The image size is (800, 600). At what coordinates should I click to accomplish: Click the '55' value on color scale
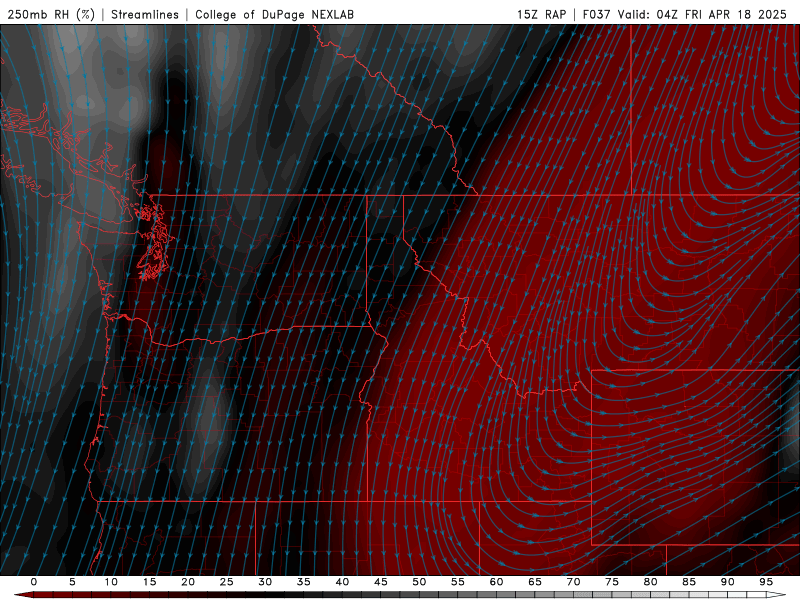pos(458,582)
